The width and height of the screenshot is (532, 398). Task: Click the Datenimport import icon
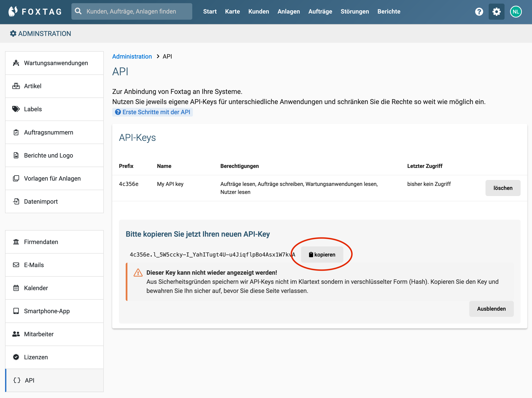click(x=16, y=202)
